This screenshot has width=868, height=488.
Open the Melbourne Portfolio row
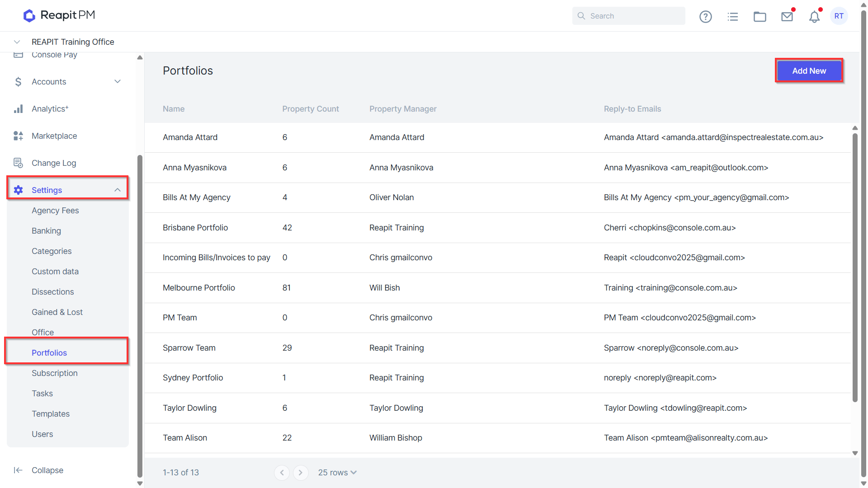(x=497, y=288)
